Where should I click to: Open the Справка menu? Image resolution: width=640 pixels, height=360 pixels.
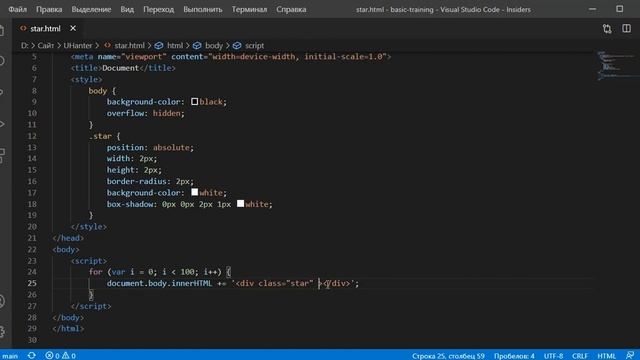tap(291, 9)
